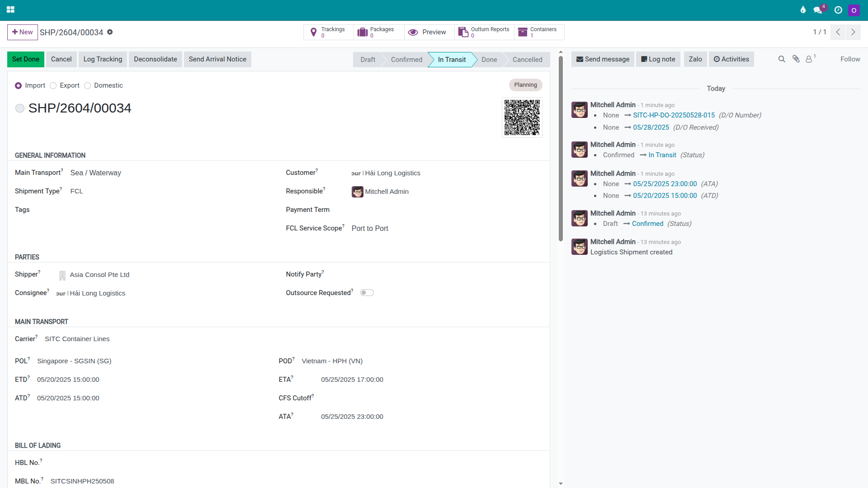Viewport: 868px width, 488px height.
Task: Click the water drop icon in top bar
Action: (x=803, y=9)
